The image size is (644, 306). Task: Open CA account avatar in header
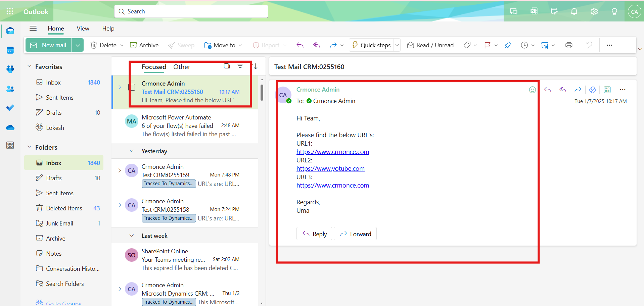634,12
